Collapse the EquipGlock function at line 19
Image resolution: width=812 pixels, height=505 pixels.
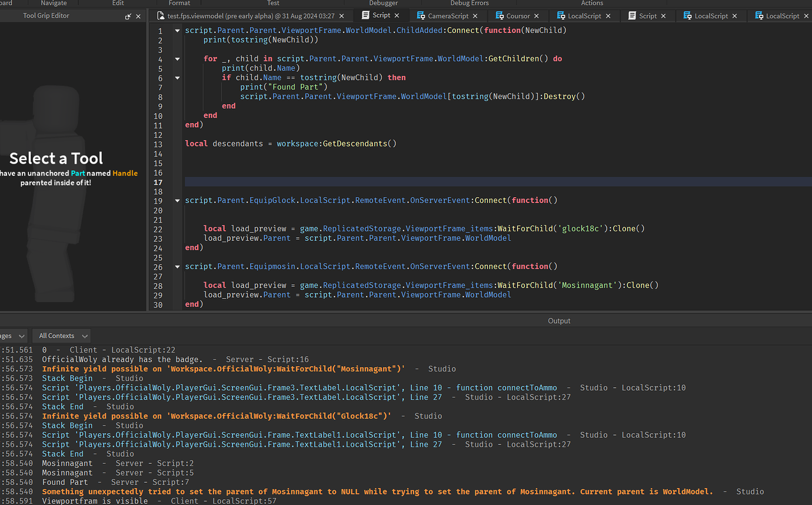pos(177,200)
